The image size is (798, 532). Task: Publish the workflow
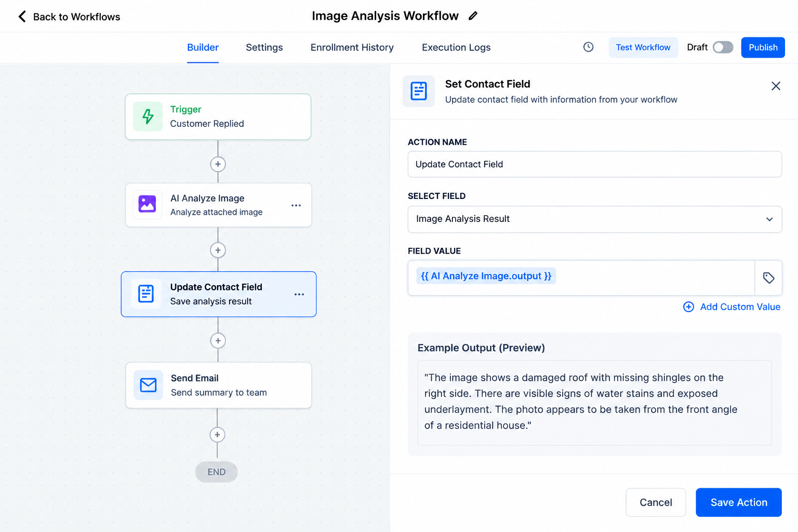coord(763,47)
